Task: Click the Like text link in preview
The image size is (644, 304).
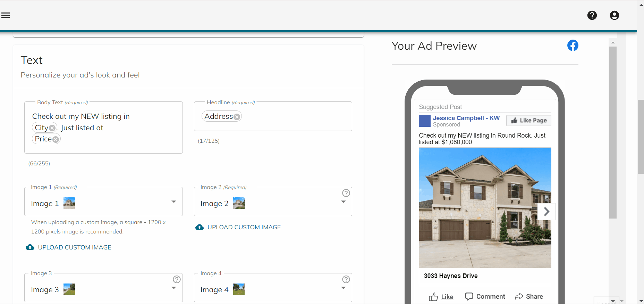Action: (447, 297)
